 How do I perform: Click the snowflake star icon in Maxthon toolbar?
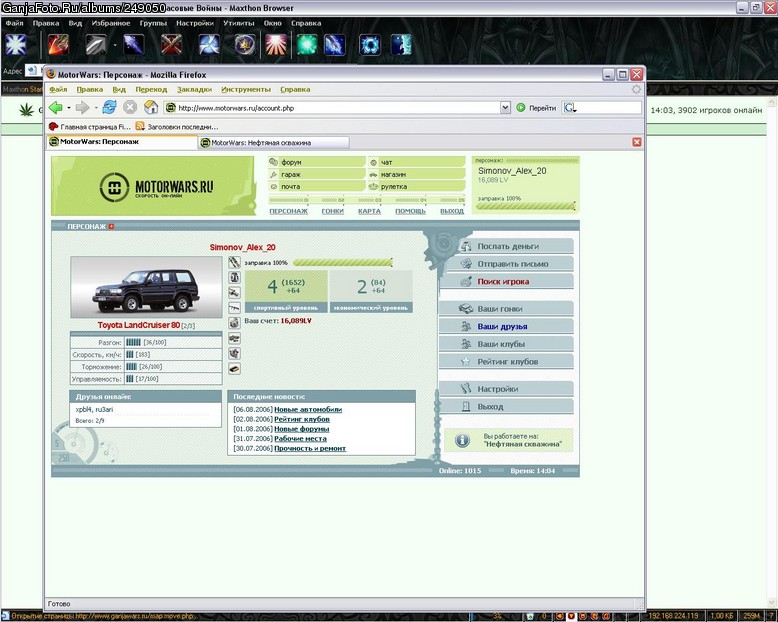16,45
